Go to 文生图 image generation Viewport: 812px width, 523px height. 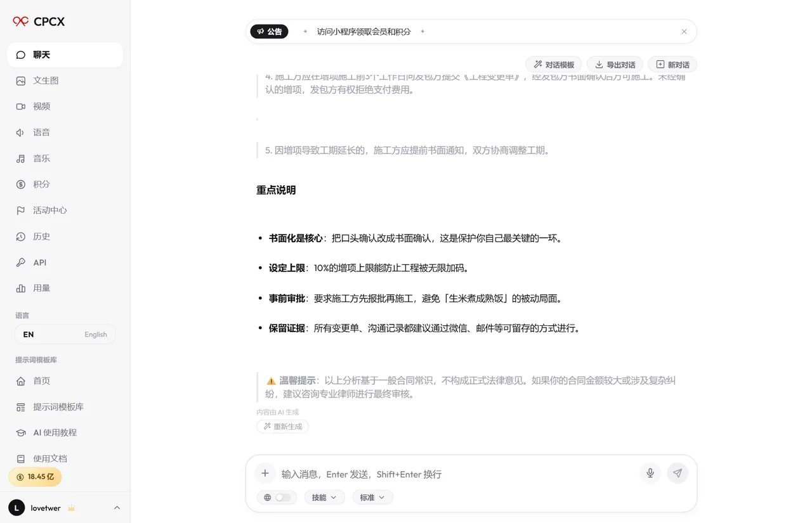click(65, 81)
